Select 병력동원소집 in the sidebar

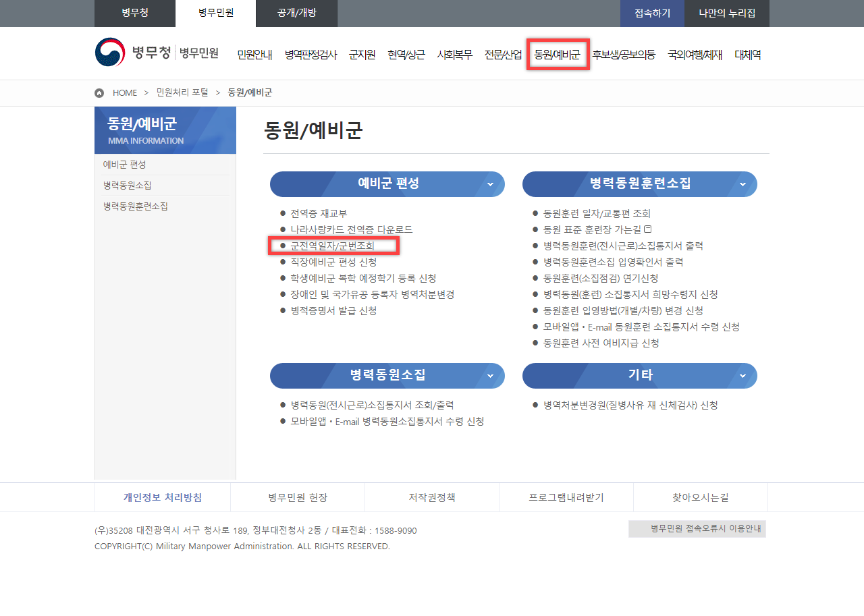click(127, 186)
